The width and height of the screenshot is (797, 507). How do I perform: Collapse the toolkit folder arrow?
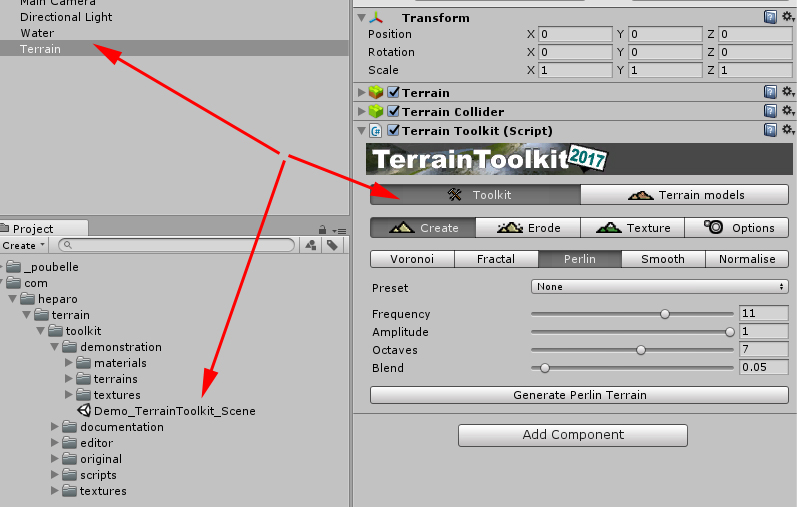pos(41,331)
